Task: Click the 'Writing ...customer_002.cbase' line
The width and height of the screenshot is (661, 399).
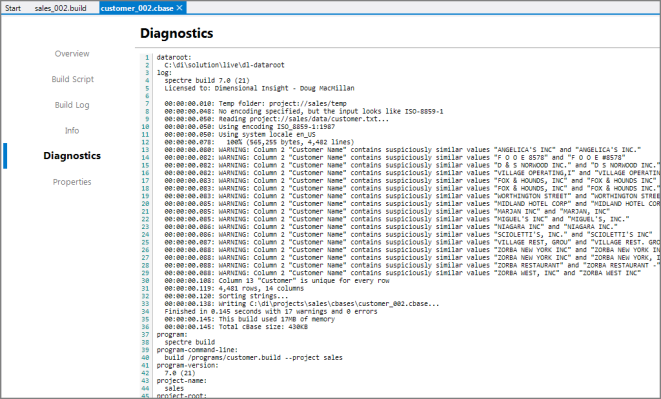Action: 302,304
